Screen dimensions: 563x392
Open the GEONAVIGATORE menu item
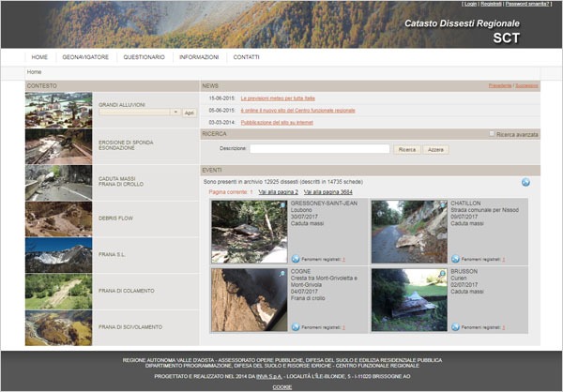point(85,57)
